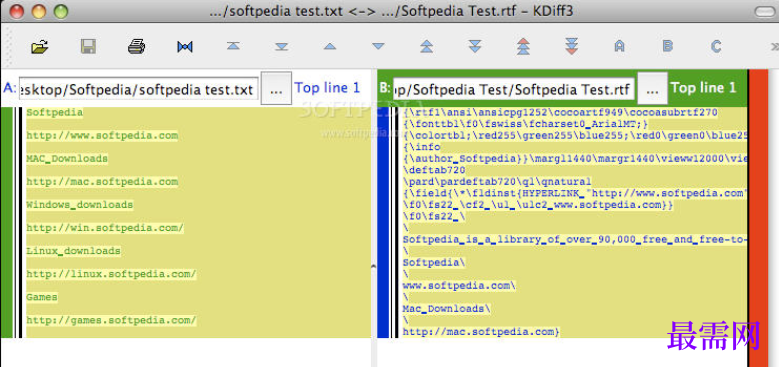Expand the toolbar overflow chevron
The height and width of the screenshot is (367, 779).
774,46
